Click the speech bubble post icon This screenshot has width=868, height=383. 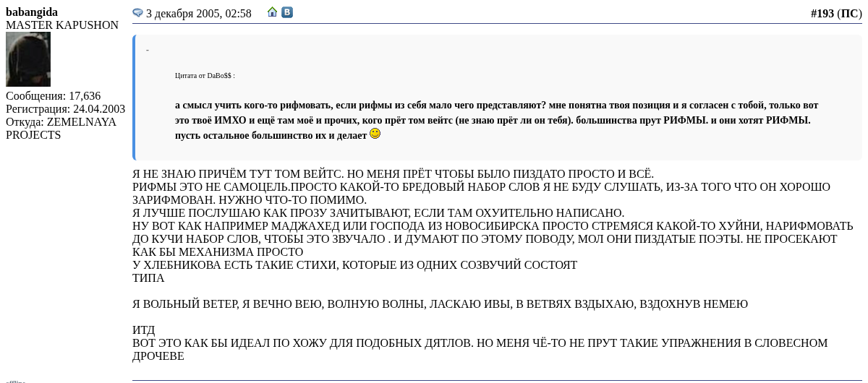coord(137,13)
